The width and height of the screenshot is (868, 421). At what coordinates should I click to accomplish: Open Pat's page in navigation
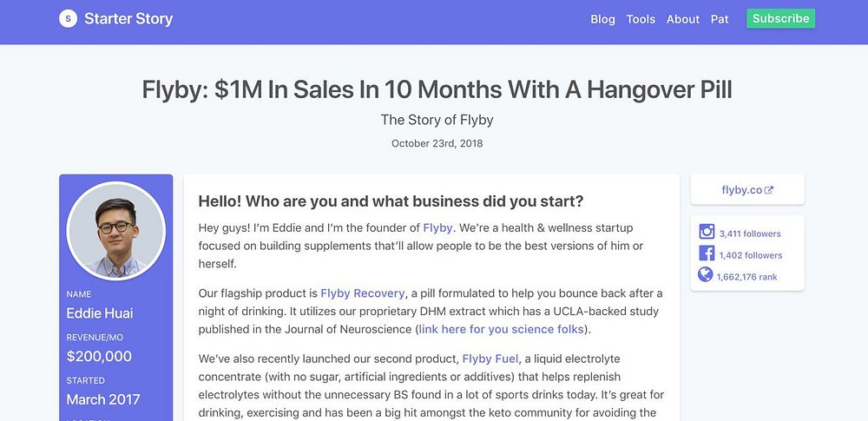point(720,19)
